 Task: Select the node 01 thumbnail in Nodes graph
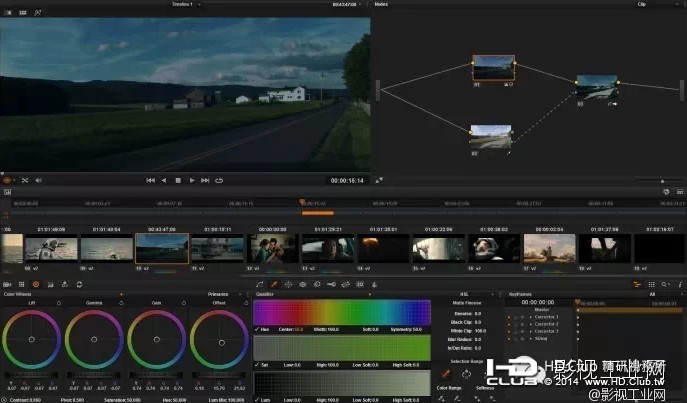point(492,69)
